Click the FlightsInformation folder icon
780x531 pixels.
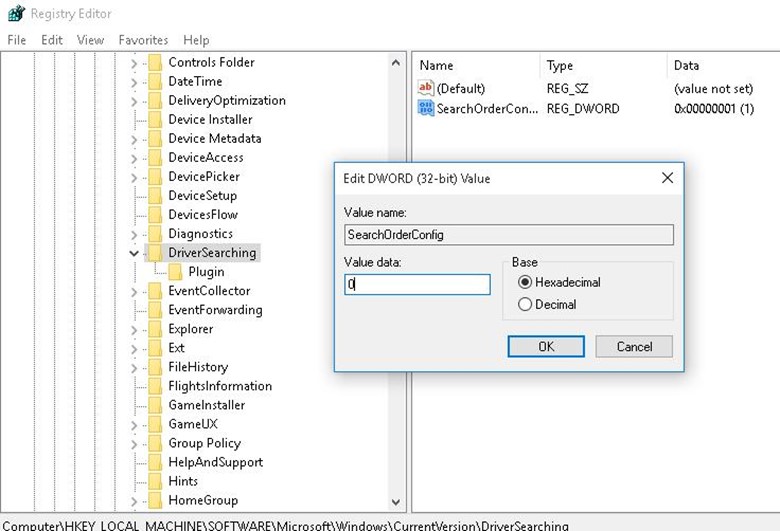coord(155,386)
